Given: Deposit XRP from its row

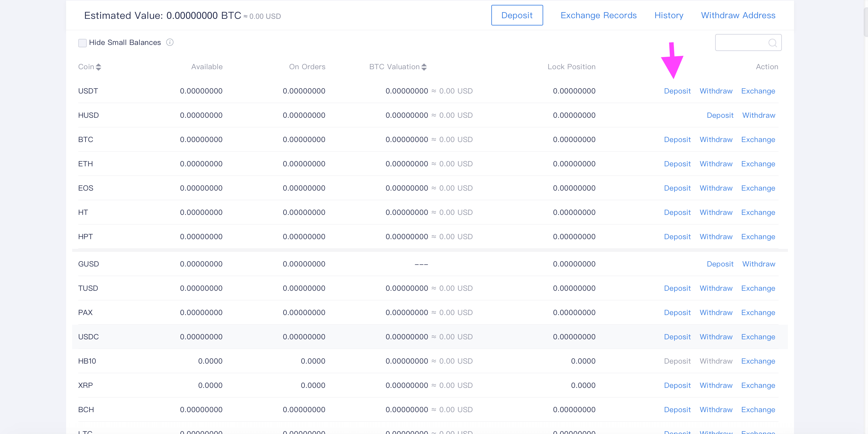Looking at the screenshot, I should [677, 385].
